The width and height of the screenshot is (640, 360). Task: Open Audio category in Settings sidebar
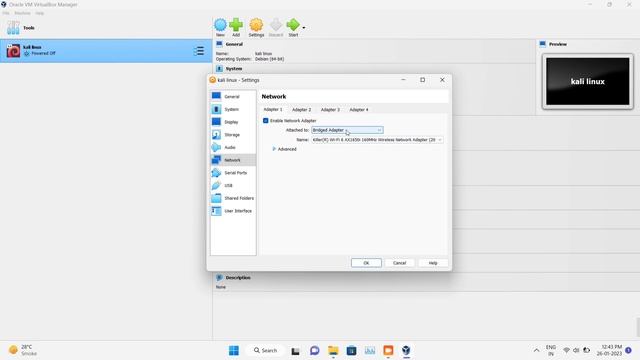click(233, 147)
